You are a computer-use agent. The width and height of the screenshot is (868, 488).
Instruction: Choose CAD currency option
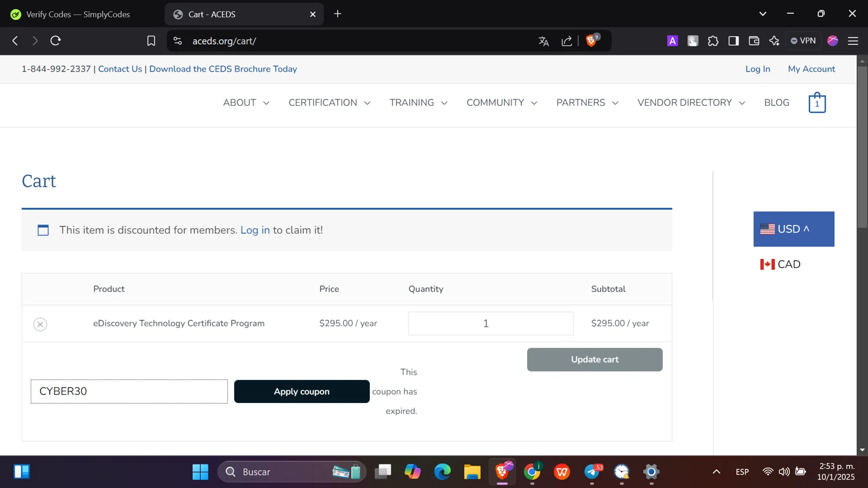(x=780, y=264)
